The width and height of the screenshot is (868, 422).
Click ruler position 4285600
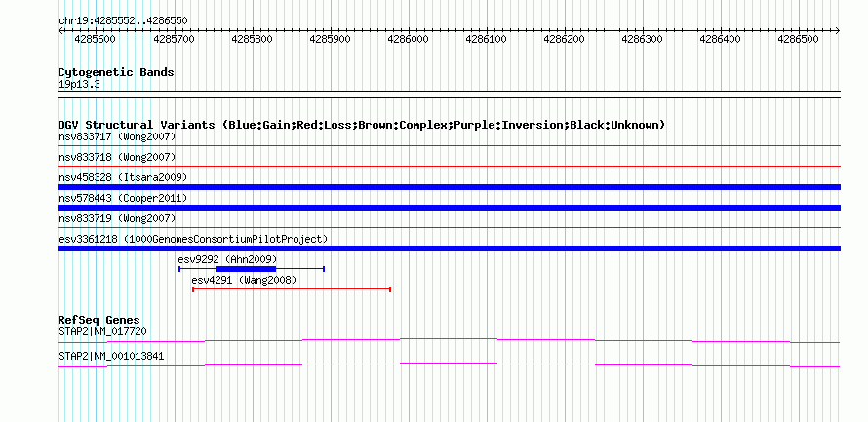click(x=95, y=39)
